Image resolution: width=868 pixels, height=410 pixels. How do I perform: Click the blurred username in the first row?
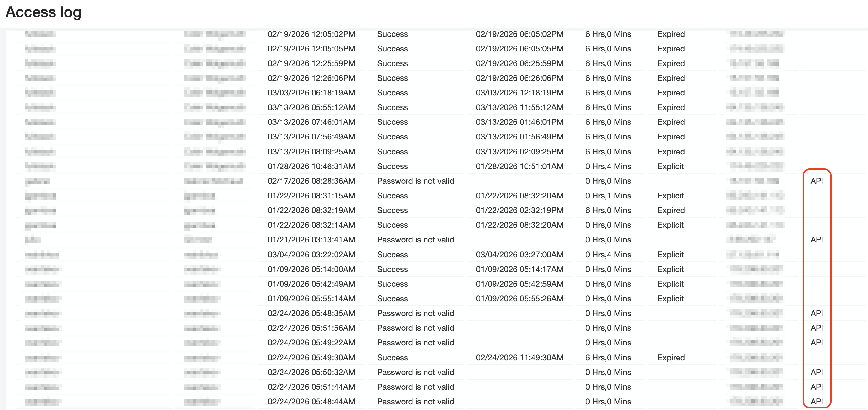pyautogui.click(x=40, y=34)
